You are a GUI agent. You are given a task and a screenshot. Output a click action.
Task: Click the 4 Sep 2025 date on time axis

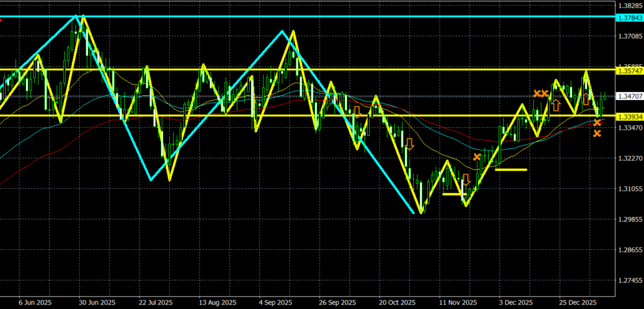point(275,302)
